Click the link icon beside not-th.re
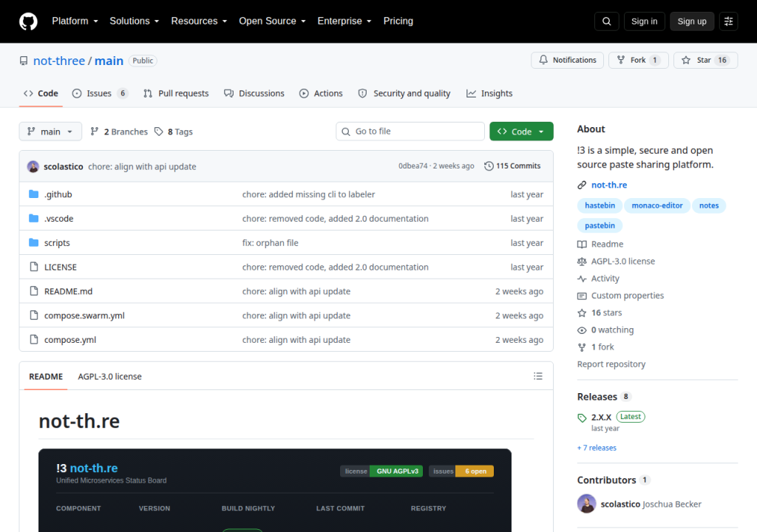This screenshot has height=532, width=757. tap(582, 185)
